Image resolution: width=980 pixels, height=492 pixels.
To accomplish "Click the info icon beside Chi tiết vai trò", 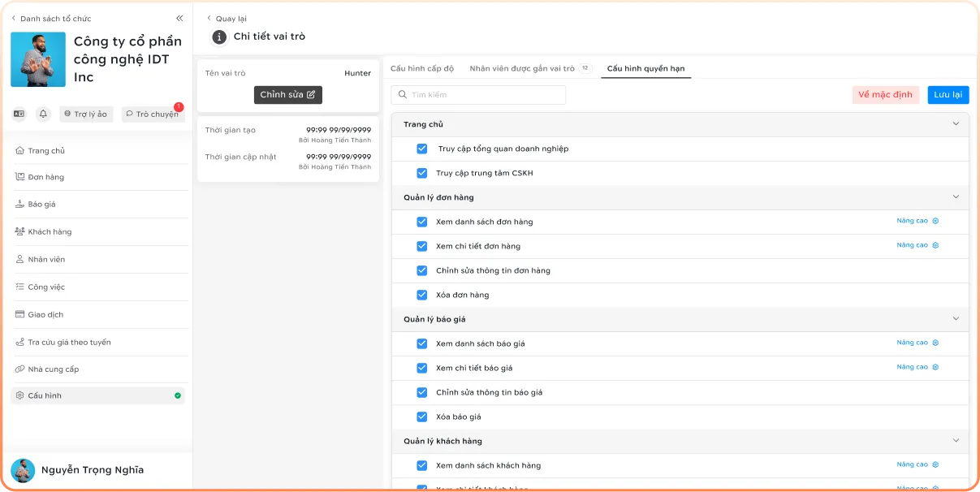I will coord(219,37).
